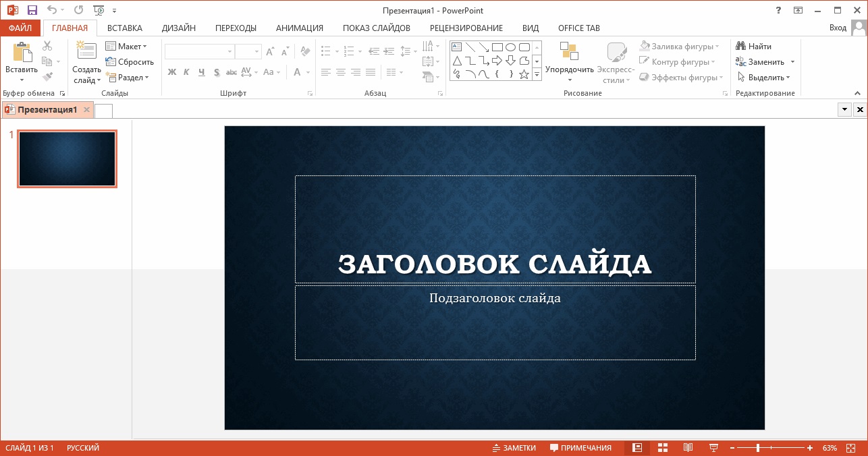Image resolution: width=868 pixels, height=456 pixels.
Task: Open the Select (Выделить) dropdown menu
Action: (764, 78)
